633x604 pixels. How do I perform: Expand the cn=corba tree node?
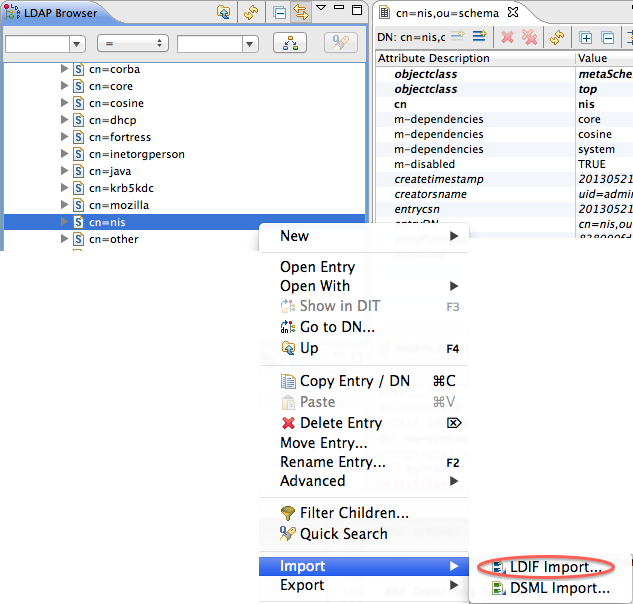[x=65, y=69]
